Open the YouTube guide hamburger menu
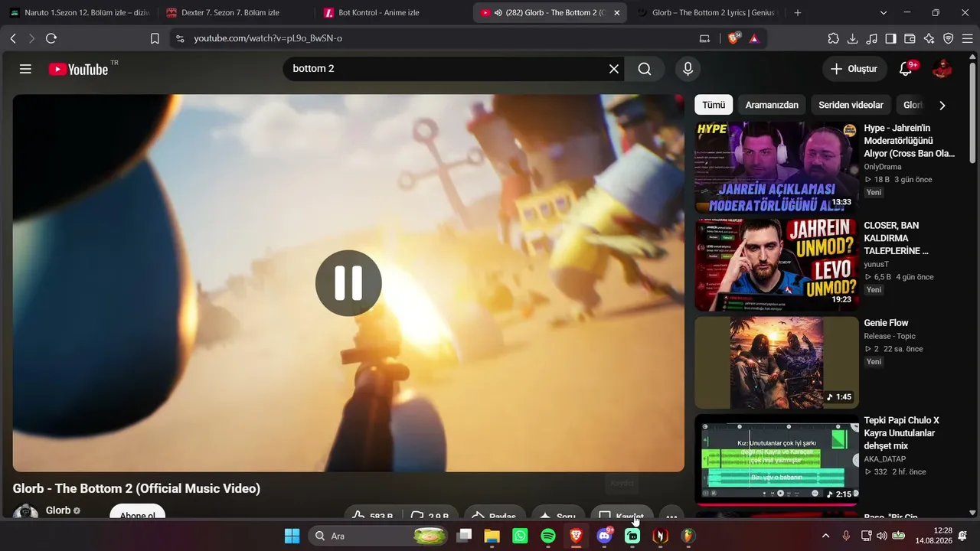The width and height of the screenshot is (980, 551). (25, 69)
